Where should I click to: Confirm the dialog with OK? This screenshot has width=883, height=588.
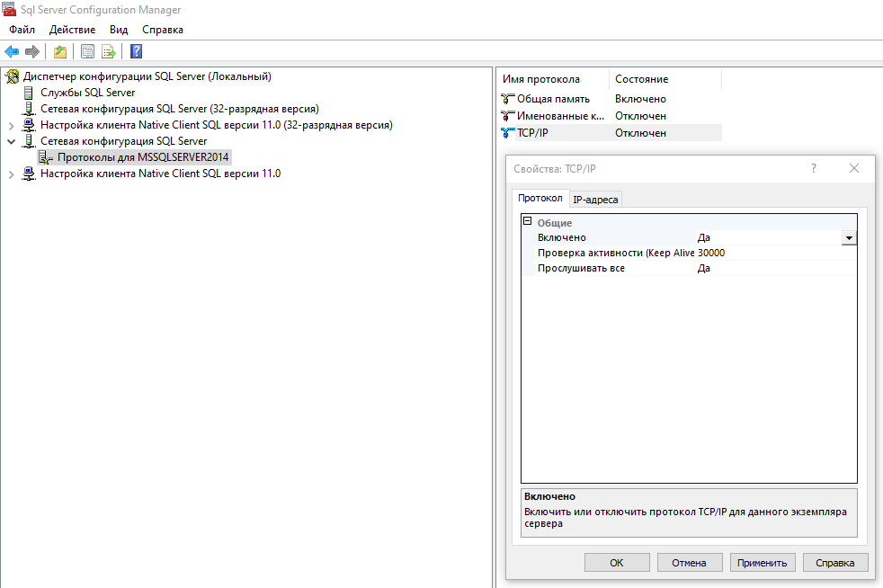click(x=617, y=563)
